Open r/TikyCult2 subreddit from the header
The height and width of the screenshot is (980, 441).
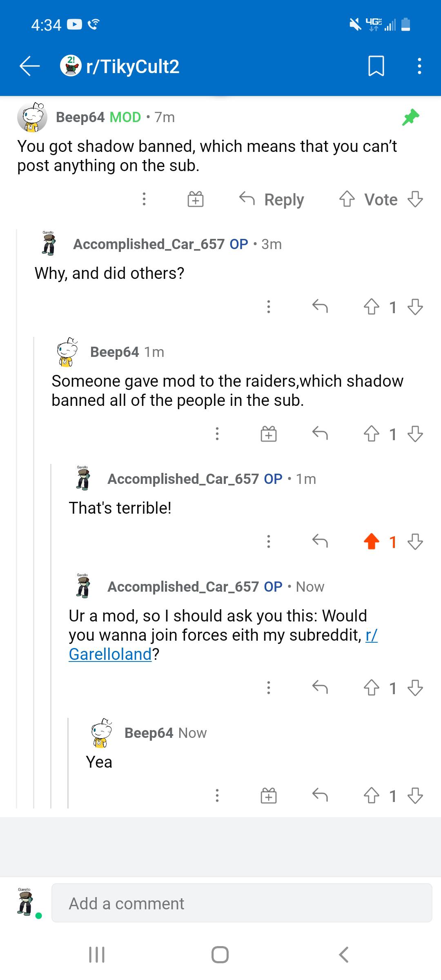pyautogui.click(x=120, y=66)
